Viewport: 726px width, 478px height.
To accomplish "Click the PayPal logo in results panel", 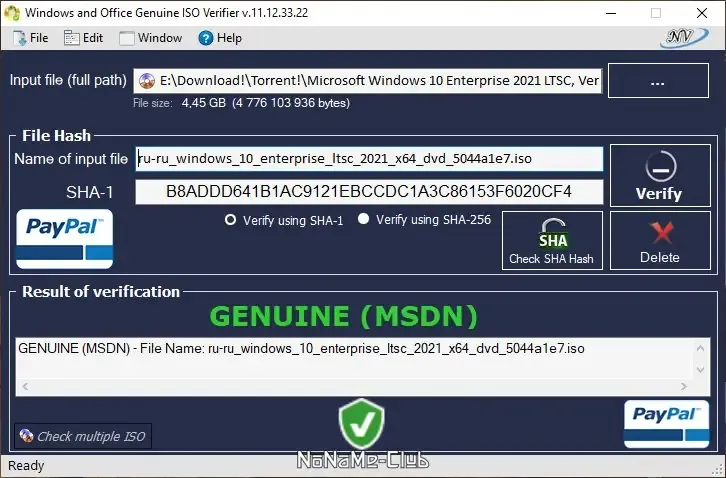I will (x=666, y=424).
